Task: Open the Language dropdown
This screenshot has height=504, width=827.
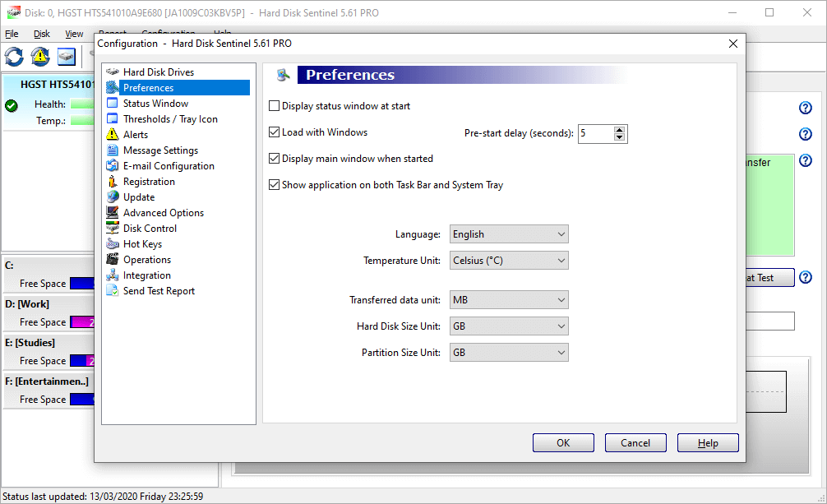Action: pos(509,234)
